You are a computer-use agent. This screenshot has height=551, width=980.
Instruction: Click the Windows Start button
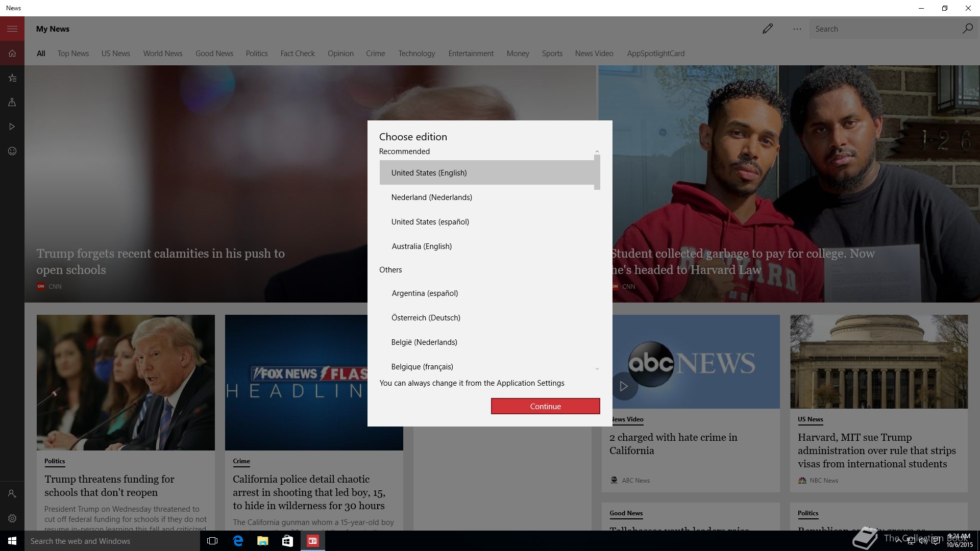click(12, 541)
